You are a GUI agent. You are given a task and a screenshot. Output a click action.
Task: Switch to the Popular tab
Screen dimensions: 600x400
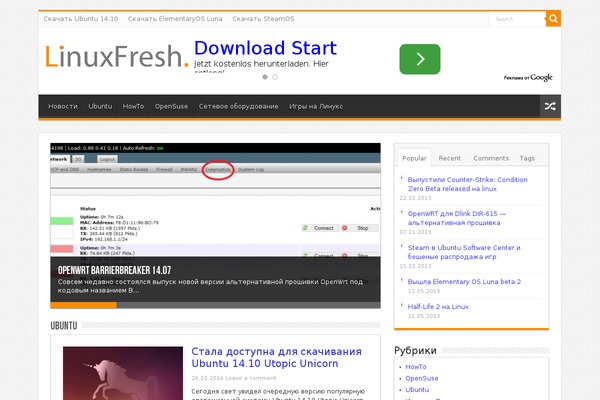click(x=414, y=158)
